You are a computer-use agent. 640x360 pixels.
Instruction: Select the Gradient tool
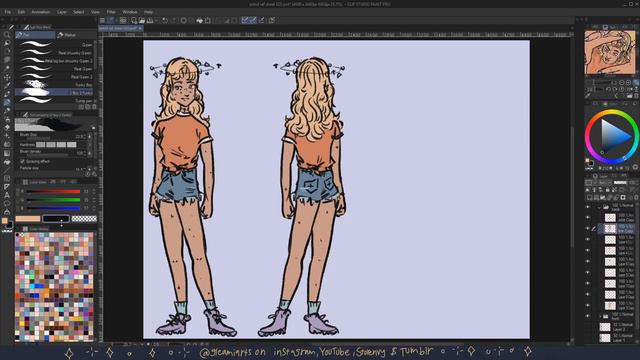point(7,153)
